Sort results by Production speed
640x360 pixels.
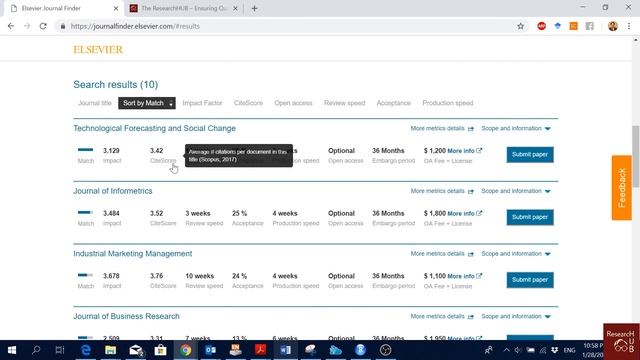click(448, 103)
